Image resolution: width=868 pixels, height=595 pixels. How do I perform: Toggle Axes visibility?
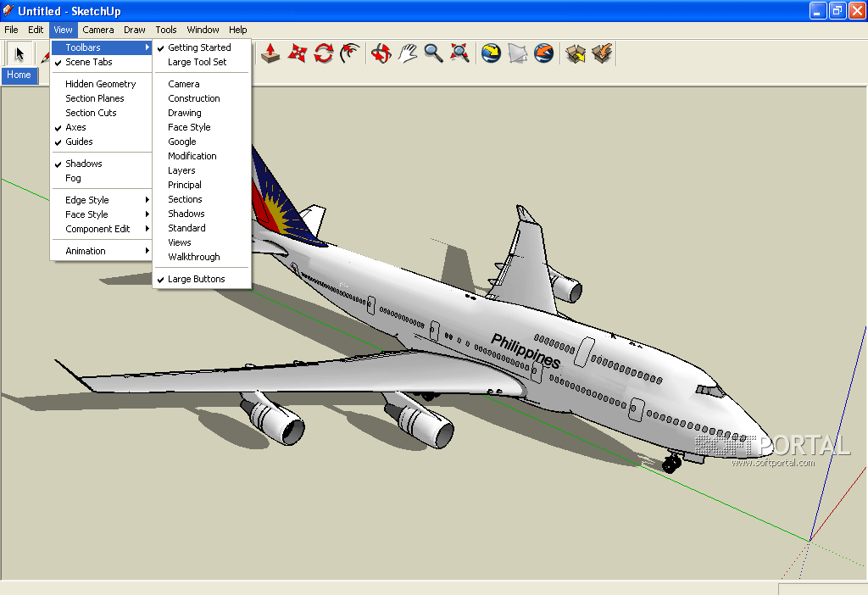(102, 127)
